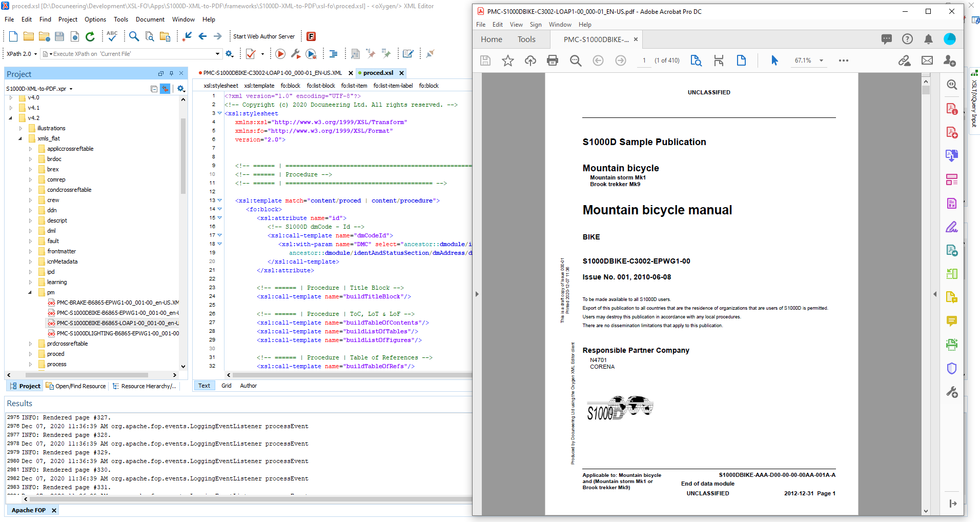Screen dimensions: 980x522
Task: Switch to the Tools tab in Acrobat
Action: 526,39
